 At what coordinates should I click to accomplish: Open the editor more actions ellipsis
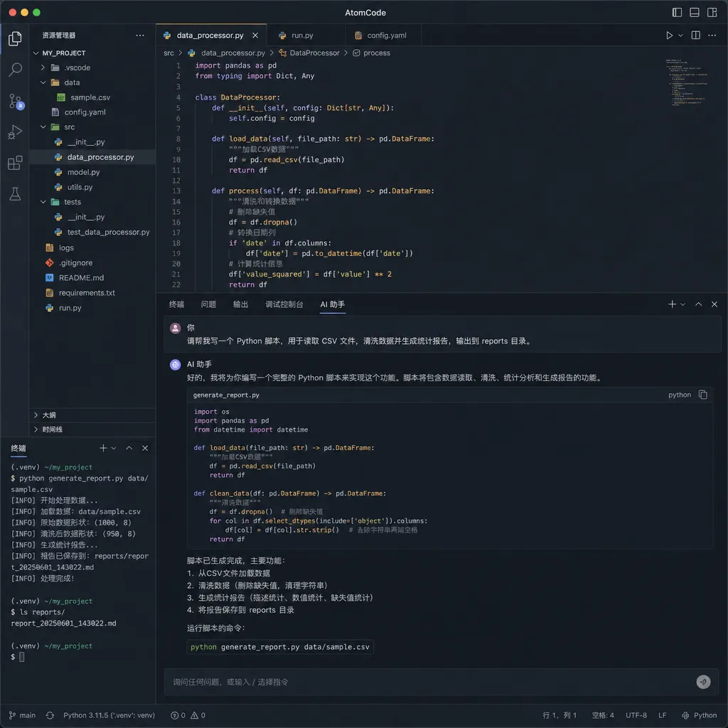pyautogui.click(x=712, y=36)
